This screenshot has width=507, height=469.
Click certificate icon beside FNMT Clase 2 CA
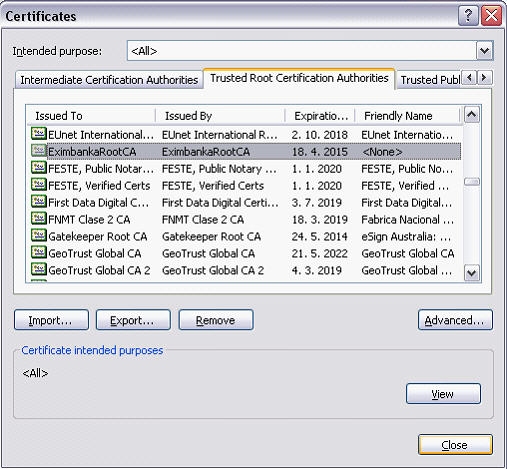tap(39, 219)
